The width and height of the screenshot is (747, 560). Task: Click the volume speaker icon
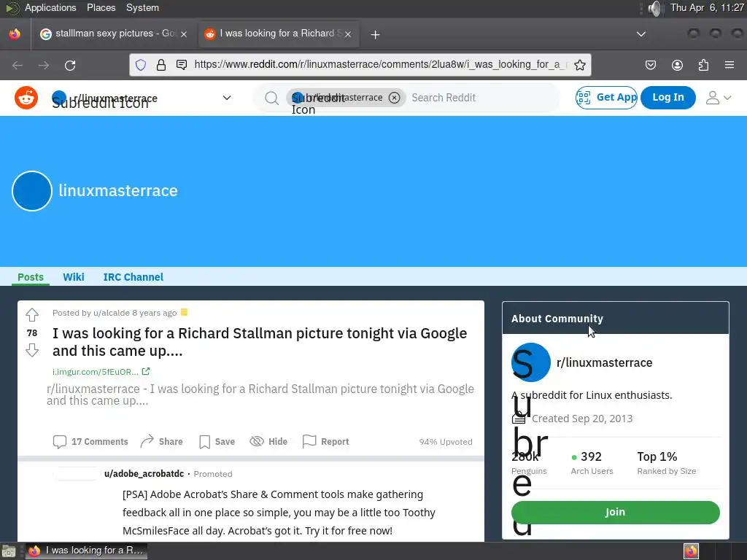656,8
